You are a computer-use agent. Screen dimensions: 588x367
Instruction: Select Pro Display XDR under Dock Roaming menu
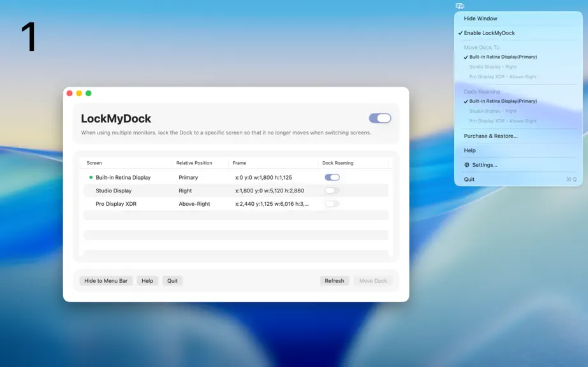tap(503, 121)
